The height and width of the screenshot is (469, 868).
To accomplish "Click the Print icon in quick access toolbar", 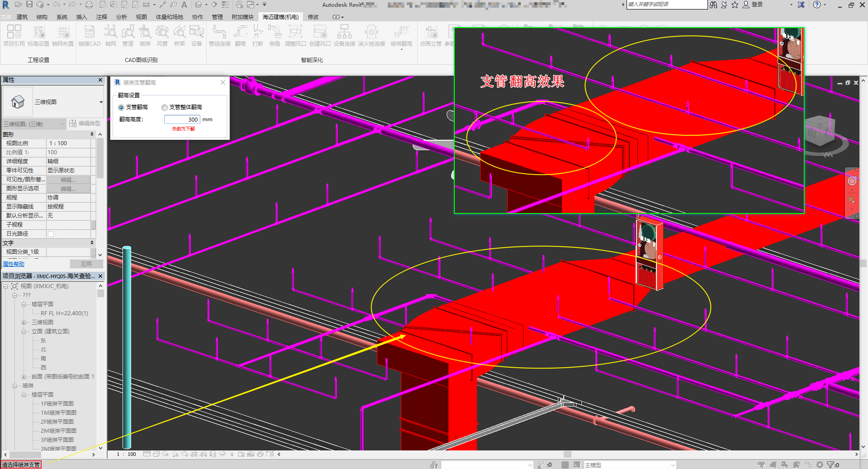I will [89, 5].
